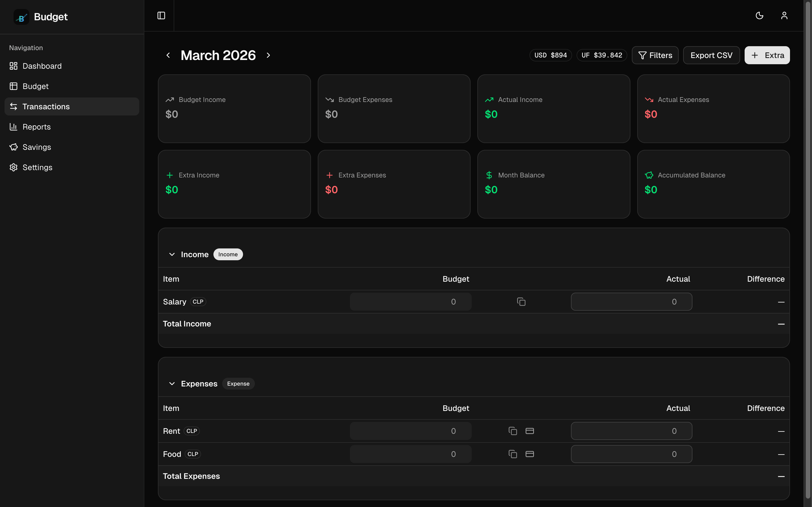
Task: Toggle the sidebar panel icon
Action: point(161,16)
